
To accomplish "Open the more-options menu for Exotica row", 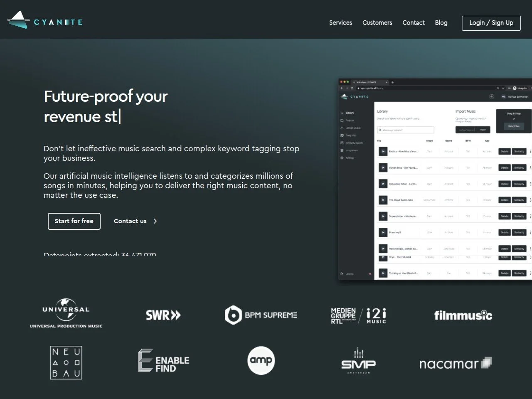I will (x=530, y=151).
